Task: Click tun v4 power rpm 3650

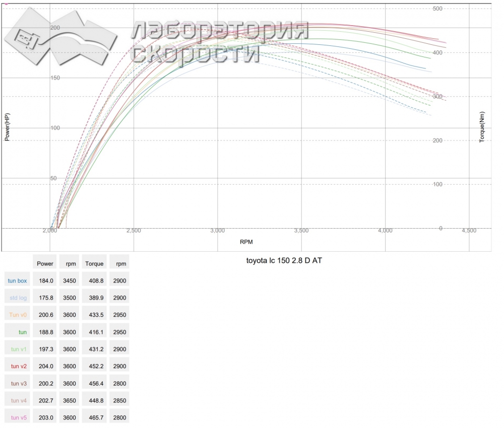Action: pyautogui.click(x=70, y=400)
